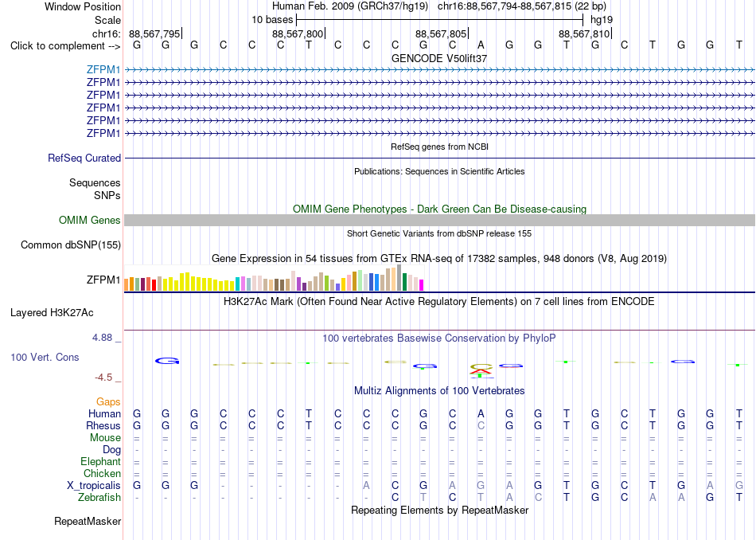756x540 pixels.
Task: Click the large blue G in the PhyloP track
Action: (x=167, y=361)
